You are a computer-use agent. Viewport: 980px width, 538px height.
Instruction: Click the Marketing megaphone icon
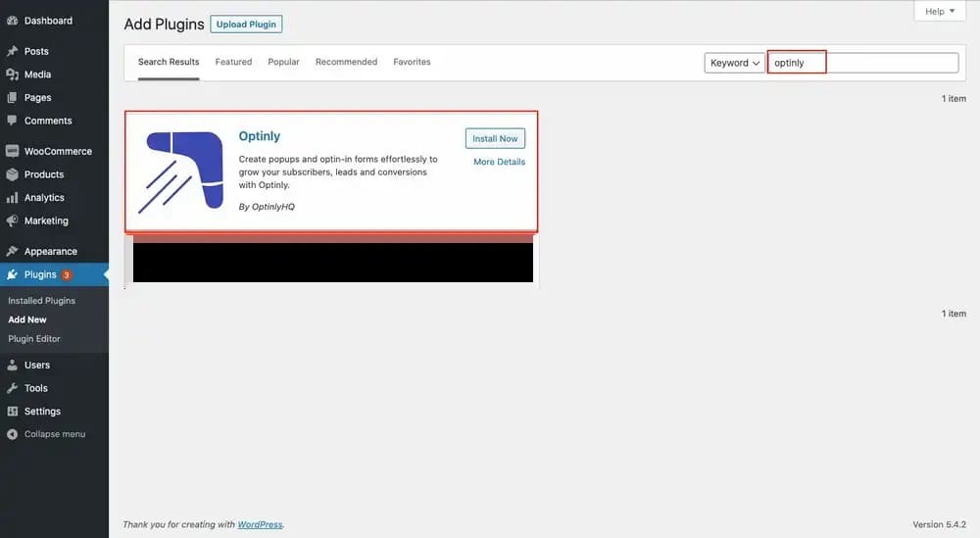click(x=12, y=220)
